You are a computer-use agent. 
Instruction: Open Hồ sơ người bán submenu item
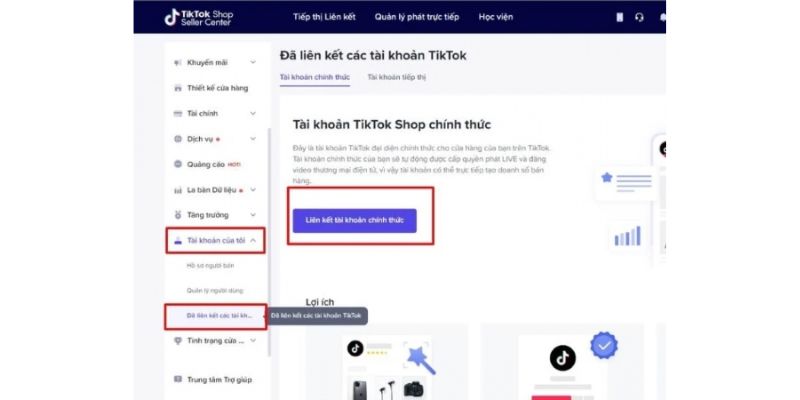click(x=210, y=266)
